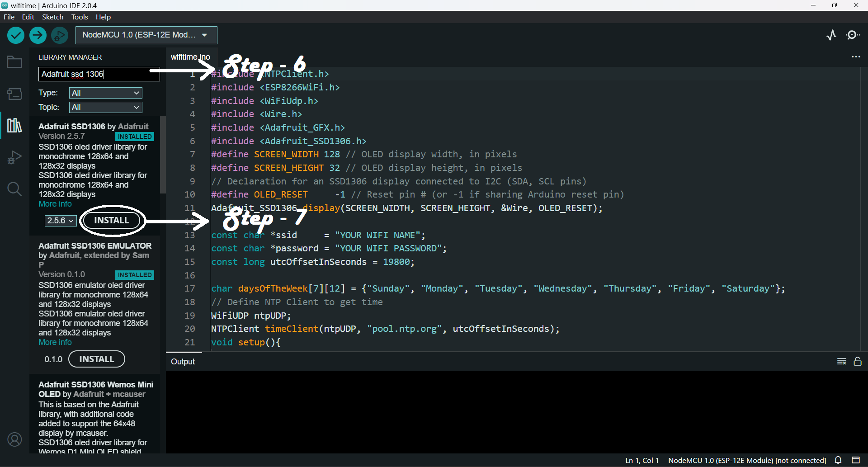
Task: Open More info for Adafruit SSD1306
Action: (54, 204)
